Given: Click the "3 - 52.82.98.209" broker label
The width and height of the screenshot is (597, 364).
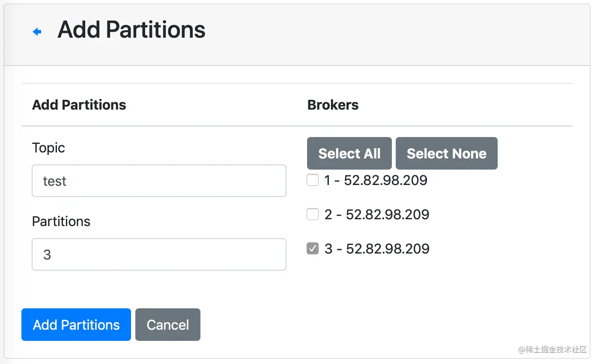Looking at the screenshot, I should (x=377, y=248).
